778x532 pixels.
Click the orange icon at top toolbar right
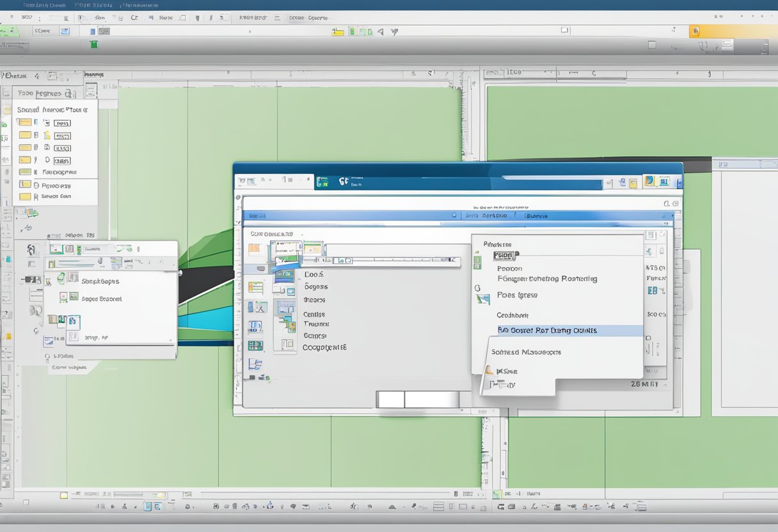coord(695,31)
